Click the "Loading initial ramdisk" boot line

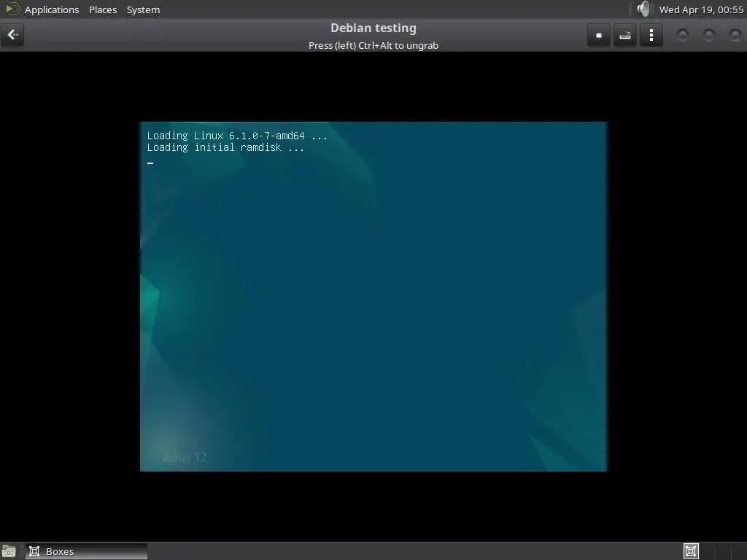pyautogui.click(x=225, y=147)
